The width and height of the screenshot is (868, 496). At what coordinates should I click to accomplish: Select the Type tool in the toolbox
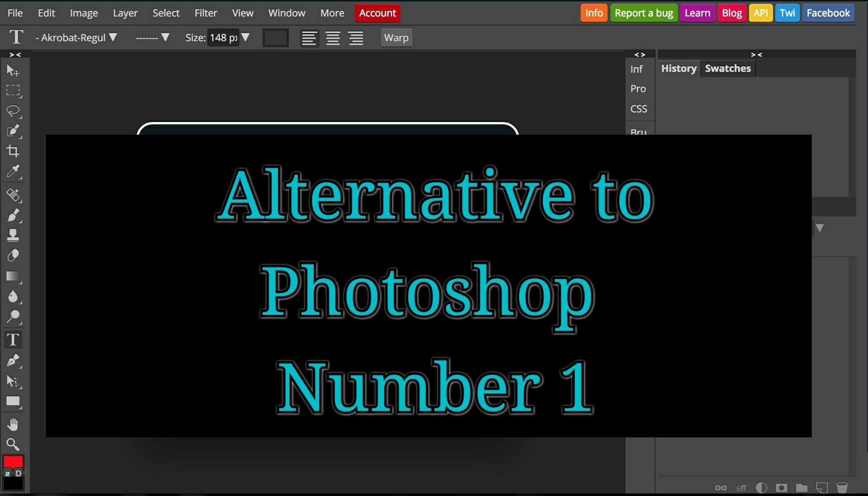[x=13, y=340]
